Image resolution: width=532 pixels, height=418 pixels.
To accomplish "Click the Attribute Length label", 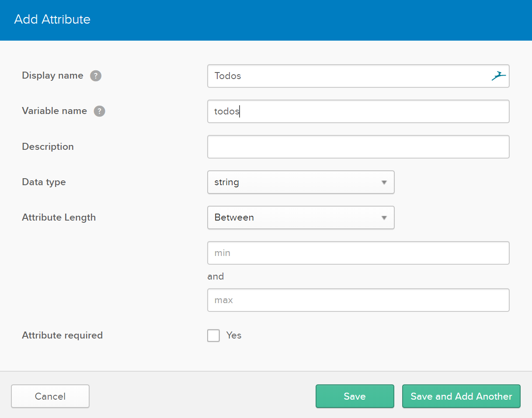I will click(59, 218).
